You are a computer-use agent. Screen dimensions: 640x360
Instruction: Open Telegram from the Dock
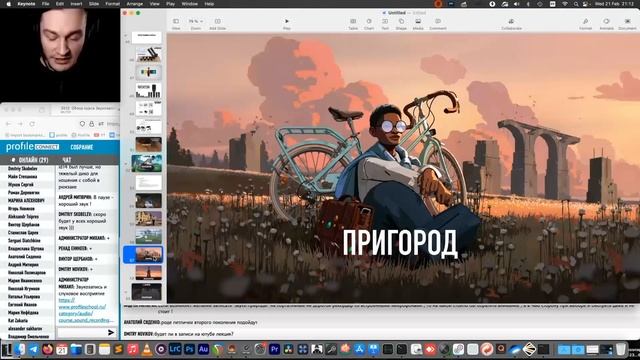click(x=33, y=349)
